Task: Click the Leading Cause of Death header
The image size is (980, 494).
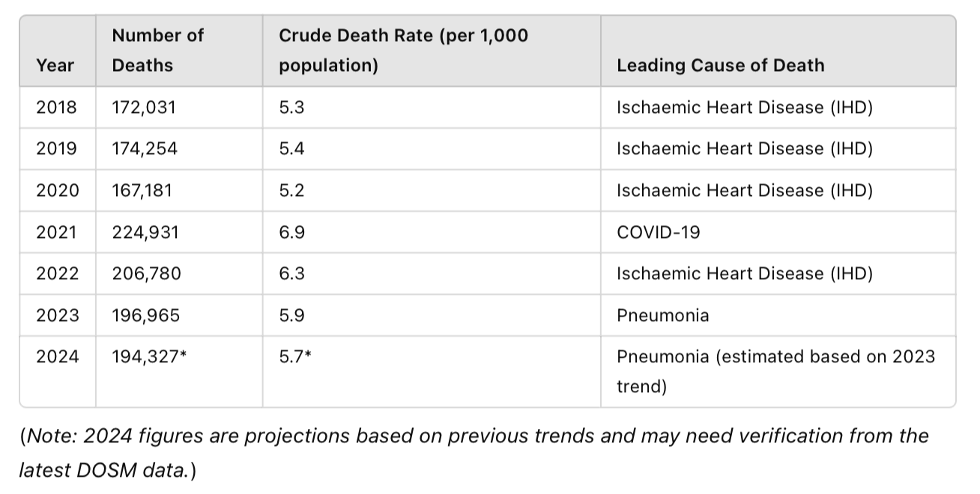Action: pos(720,65)
